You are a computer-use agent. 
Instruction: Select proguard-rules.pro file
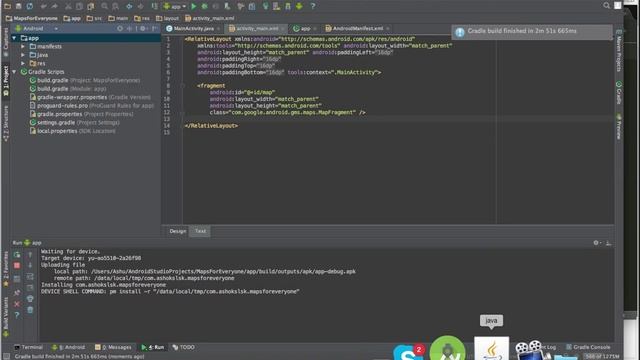92,105
